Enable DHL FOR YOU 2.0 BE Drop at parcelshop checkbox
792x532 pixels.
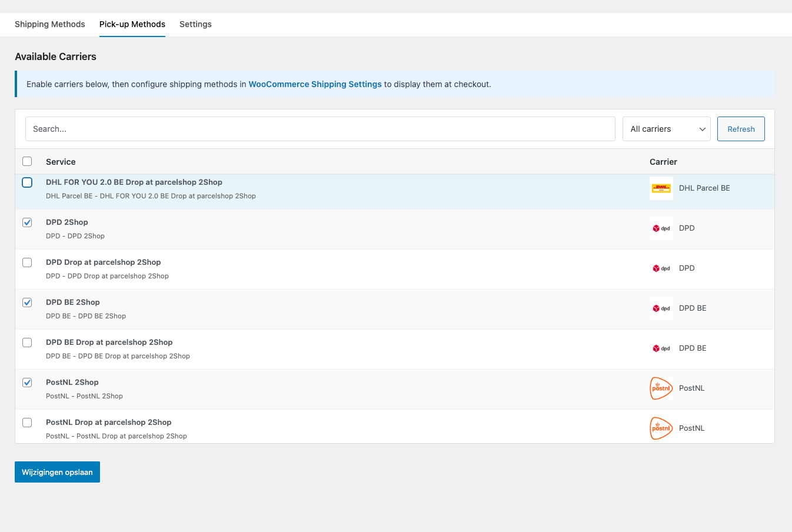(27, 182)
